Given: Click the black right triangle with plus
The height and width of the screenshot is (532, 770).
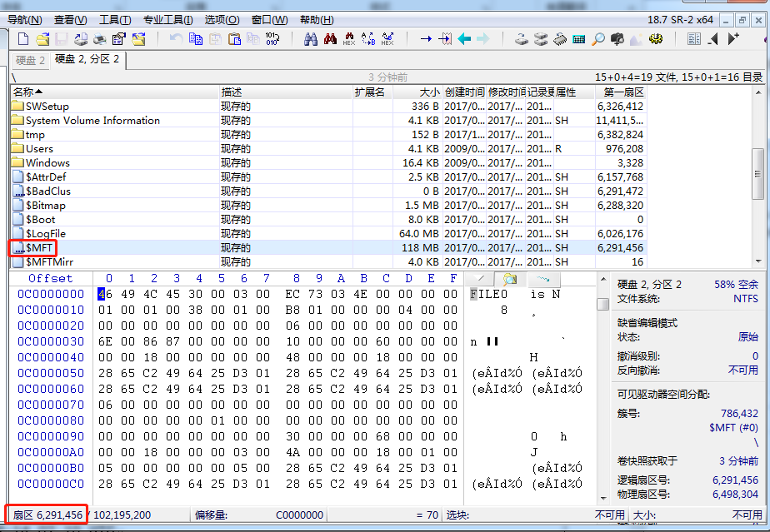Looking at the screenshot, I should click(733, 39).
